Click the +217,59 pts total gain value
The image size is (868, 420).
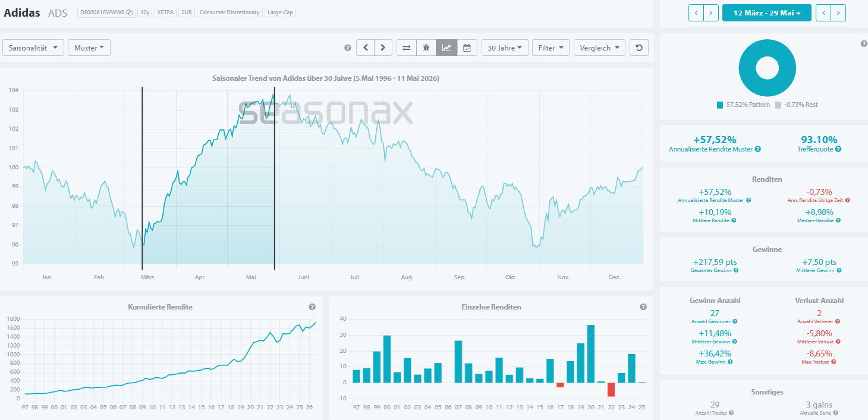point(715,262)
